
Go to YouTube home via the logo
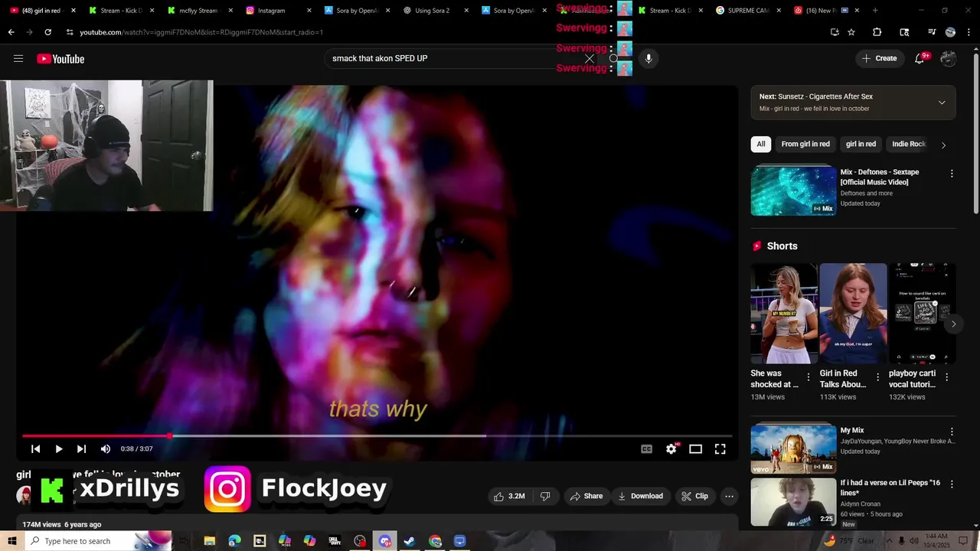pos(60,59)
